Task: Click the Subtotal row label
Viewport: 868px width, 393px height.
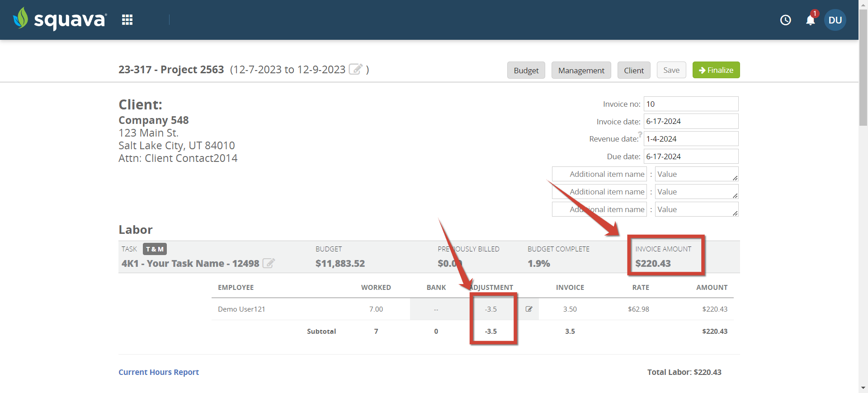Action: pyautogui.click(x=321, y=331)
